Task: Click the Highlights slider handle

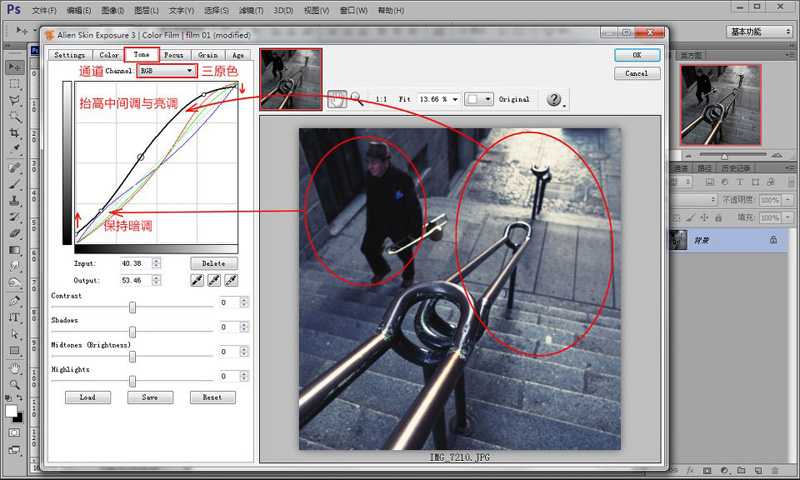Action: coord(133,382)
